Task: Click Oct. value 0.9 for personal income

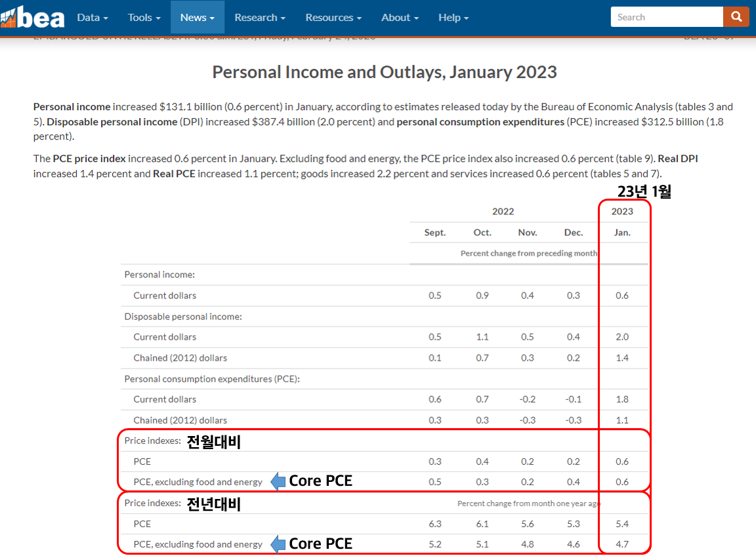Action: point(482,296)
